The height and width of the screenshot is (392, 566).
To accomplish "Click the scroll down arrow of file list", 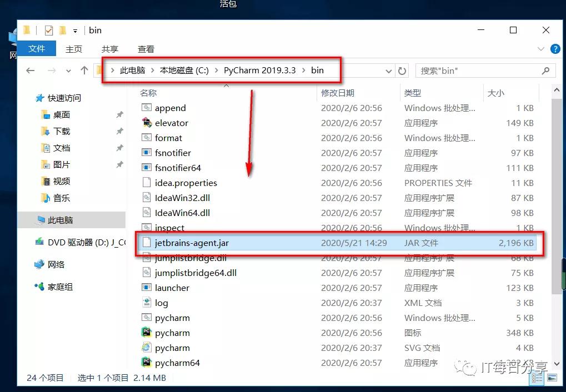I will (557, 364).
